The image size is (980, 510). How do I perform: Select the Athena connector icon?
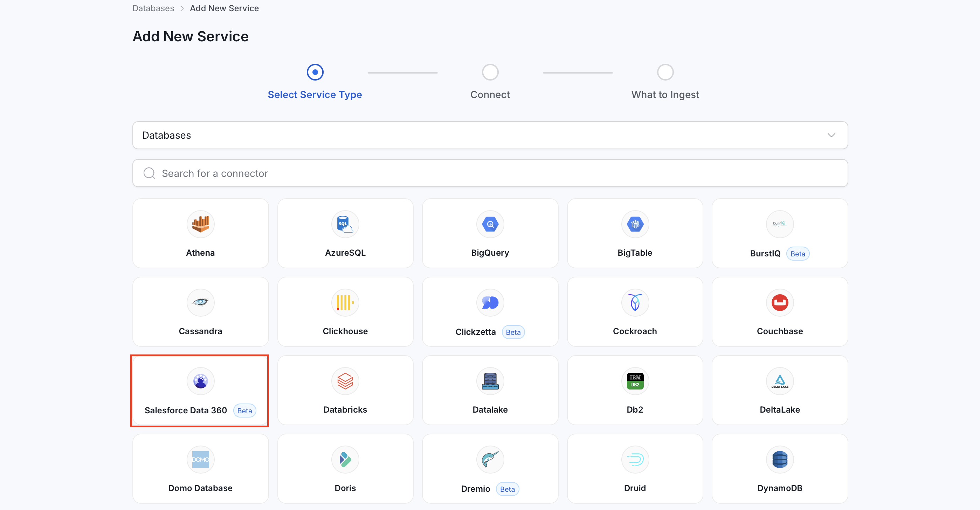coord(200,224)
